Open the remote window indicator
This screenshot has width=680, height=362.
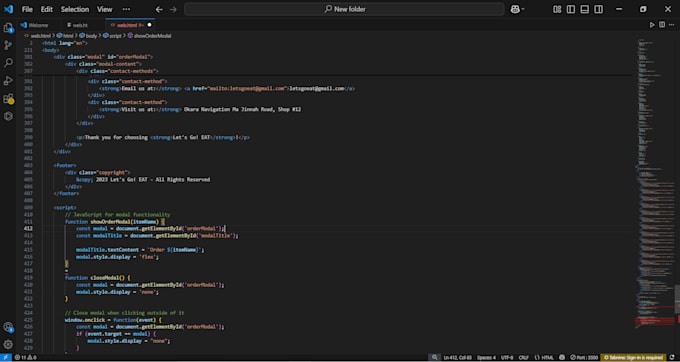pos(5,358)
